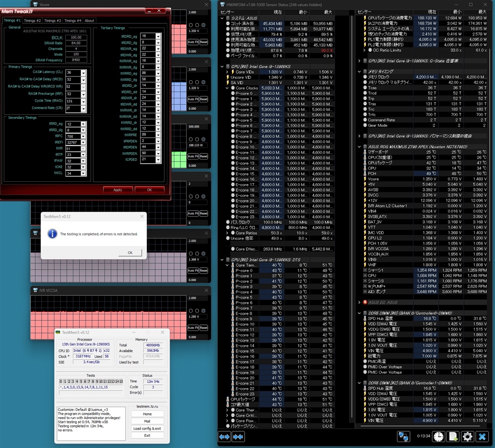Image resolution: width=495 pixels, height=448 pixels.
Task: Click the logging start document icon
Action: 453,436
